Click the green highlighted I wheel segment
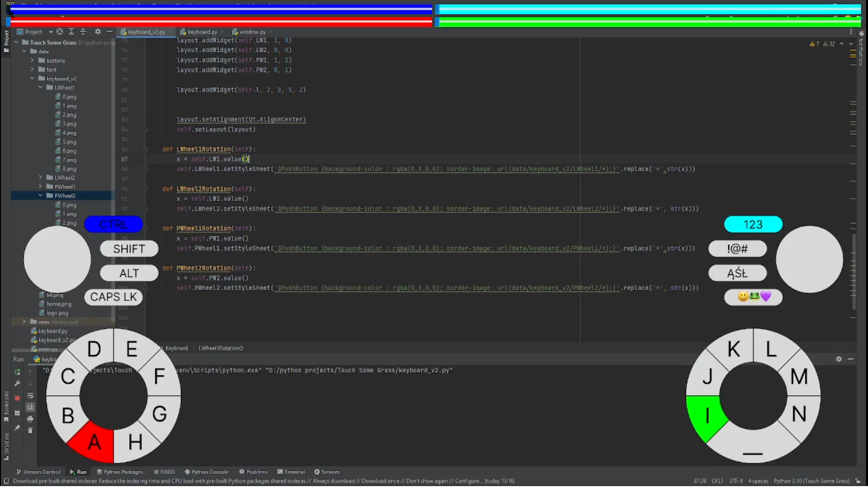The width and height of the screenshot is (868, 487). pyautogui.click(x=707, y=416)
